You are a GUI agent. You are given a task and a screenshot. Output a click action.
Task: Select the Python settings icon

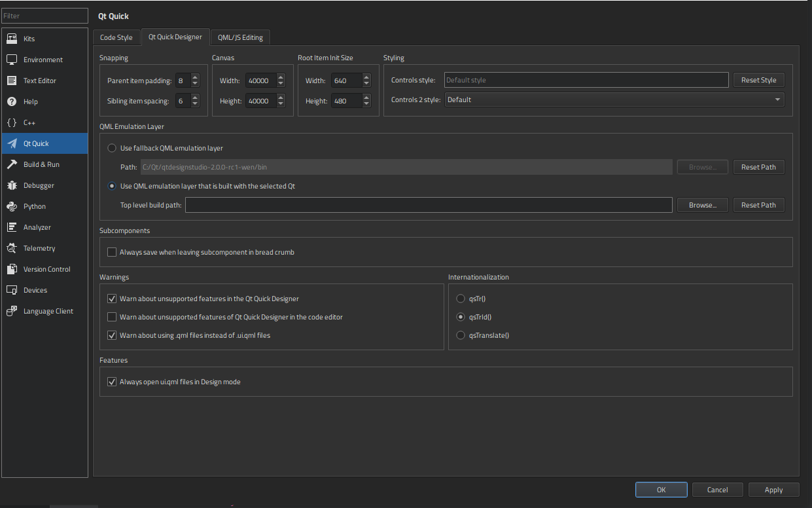point(12,206)
